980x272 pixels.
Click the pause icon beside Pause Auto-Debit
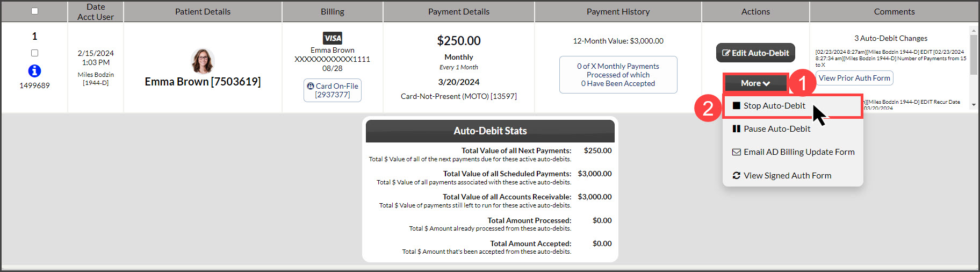click(736, 129)
